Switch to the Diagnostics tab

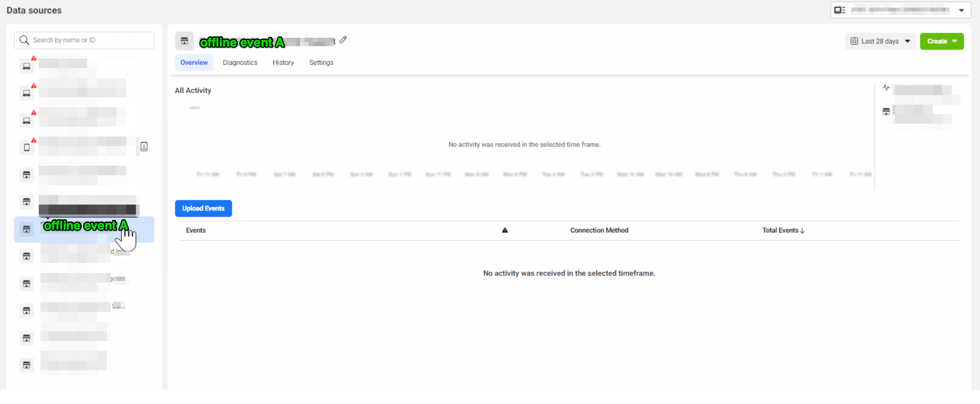click(240, 62)
